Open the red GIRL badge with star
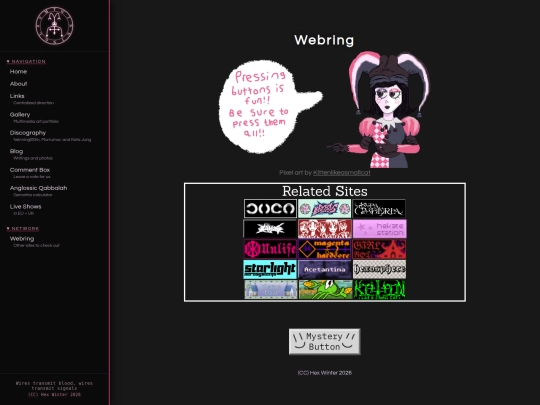 pos(380,249)
